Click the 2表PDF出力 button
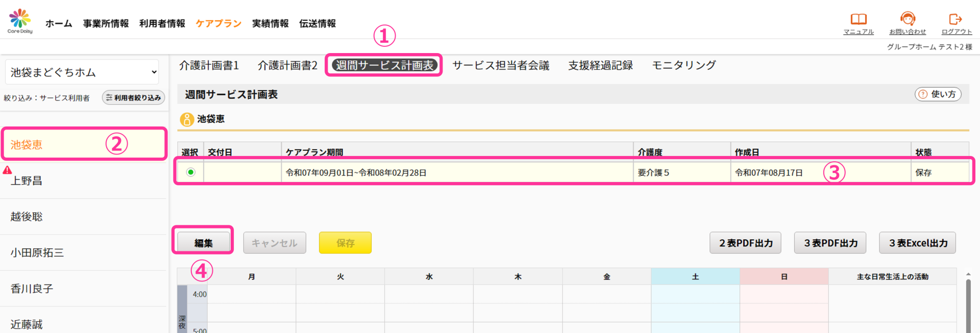 click(746, 243)
